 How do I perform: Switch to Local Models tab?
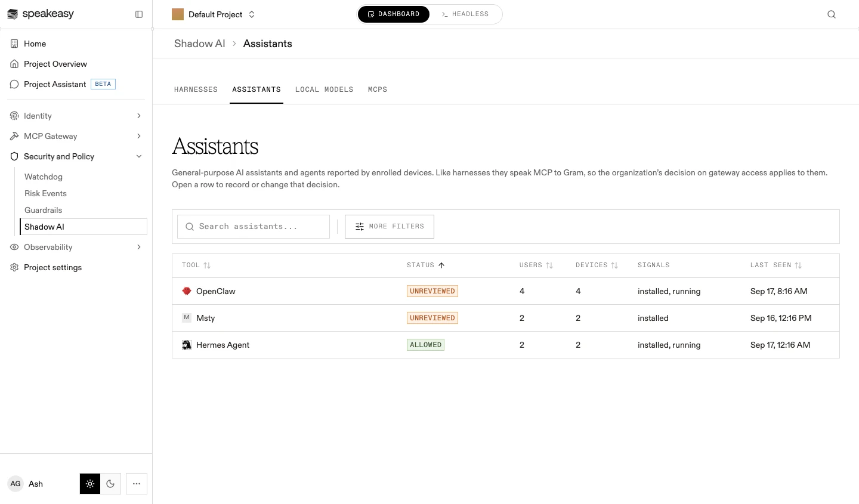(x=325, y=89)
